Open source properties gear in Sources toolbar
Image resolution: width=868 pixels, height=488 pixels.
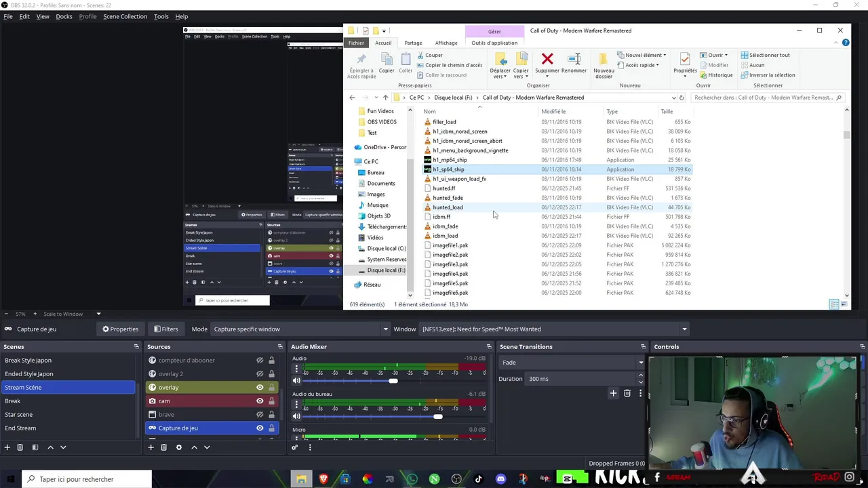179,447
